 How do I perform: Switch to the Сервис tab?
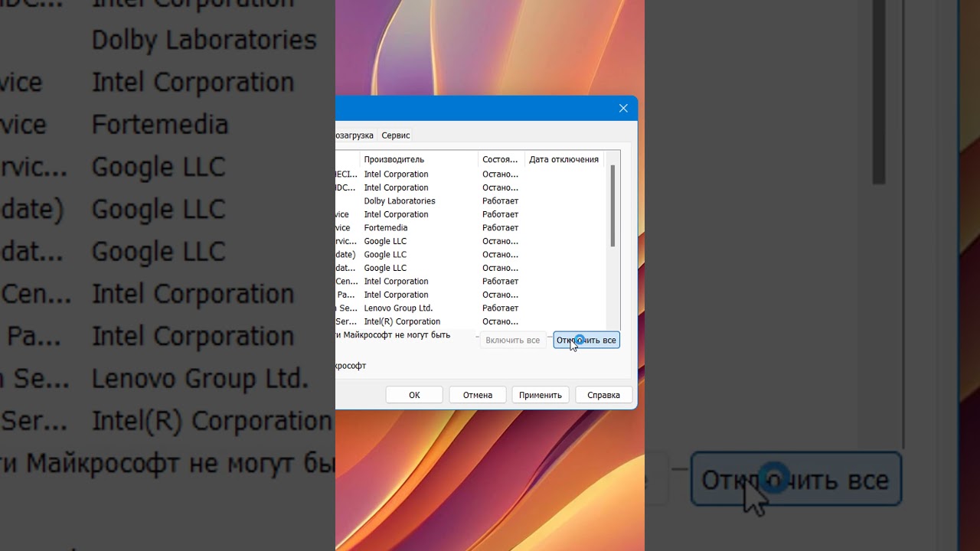[x=396, y=135]
